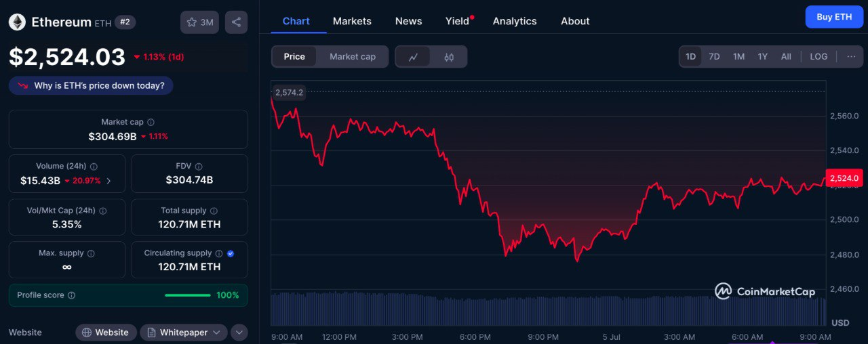
Task: Click the Total supply info icon
Action: pyautogui.click(x=214, y=211)
